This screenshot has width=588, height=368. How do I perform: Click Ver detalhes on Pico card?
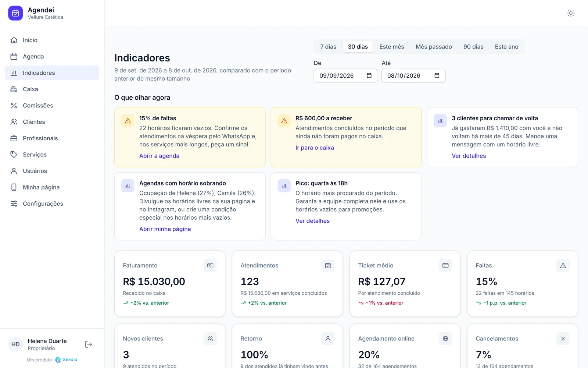pos(313,221)
